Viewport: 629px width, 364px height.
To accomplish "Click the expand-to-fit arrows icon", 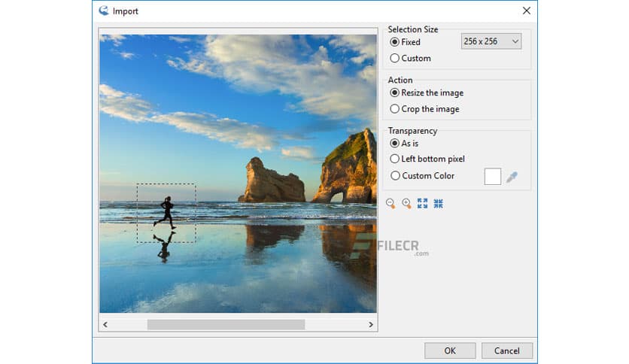I will point(422,203).
